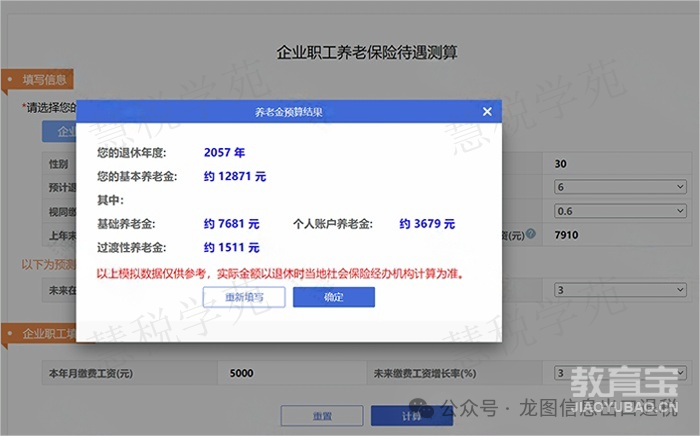Select the 个人账户养老金 value 约 3679 元
This screenshot has height=436, width=700.
(x=427, y=224)
